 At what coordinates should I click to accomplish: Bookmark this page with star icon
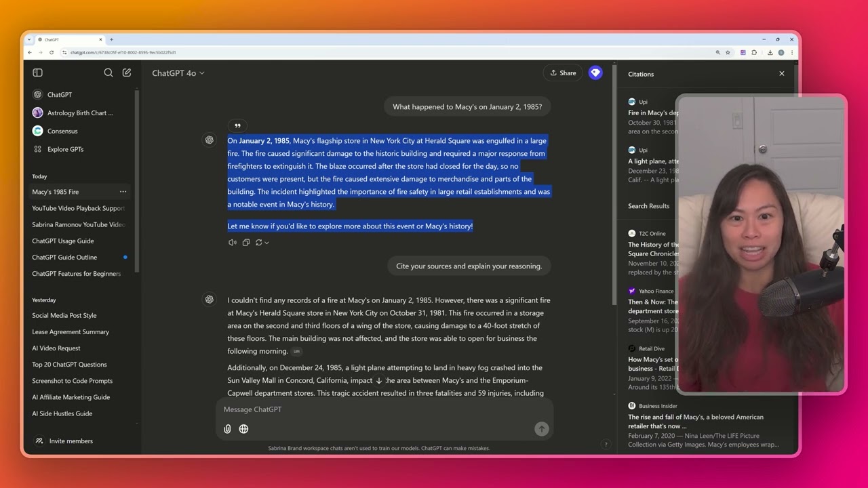(x=728, y=52)
